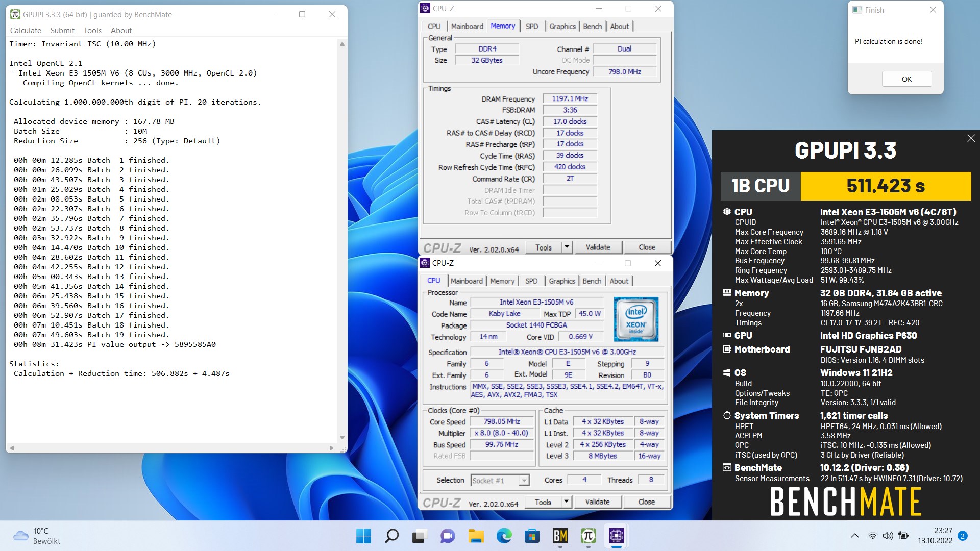The image size is (980, 551).
Task: Select Bench tab in upper CPU-Z
Action: [593, 26]
